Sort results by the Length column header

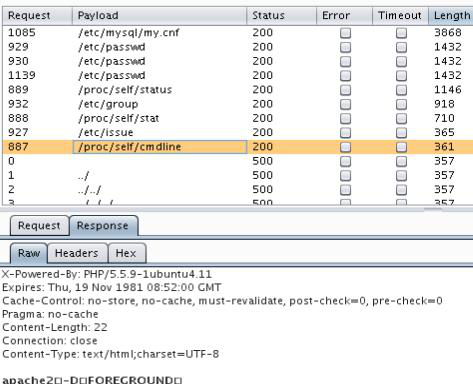(451, 15)
